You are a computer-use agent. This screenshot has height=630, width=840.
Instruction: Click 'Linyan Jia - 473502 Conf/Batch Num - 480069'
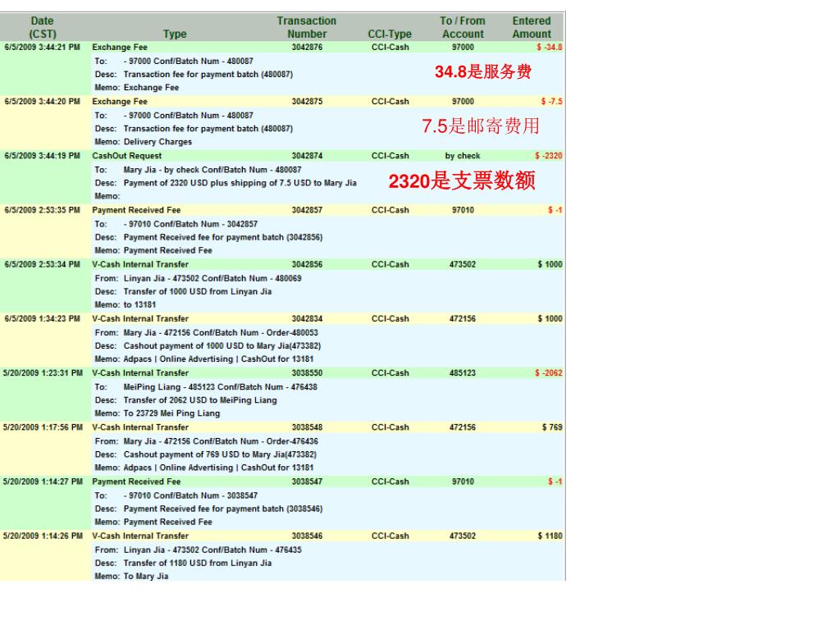(x=212, y=279)
